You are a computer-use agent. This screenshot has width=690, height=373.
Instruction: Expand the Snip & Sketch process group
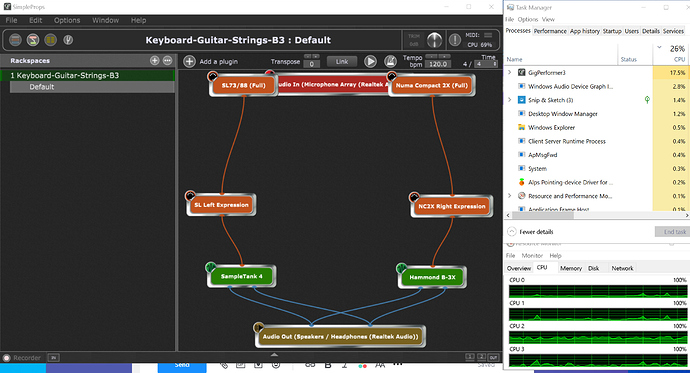pos(510,100)
